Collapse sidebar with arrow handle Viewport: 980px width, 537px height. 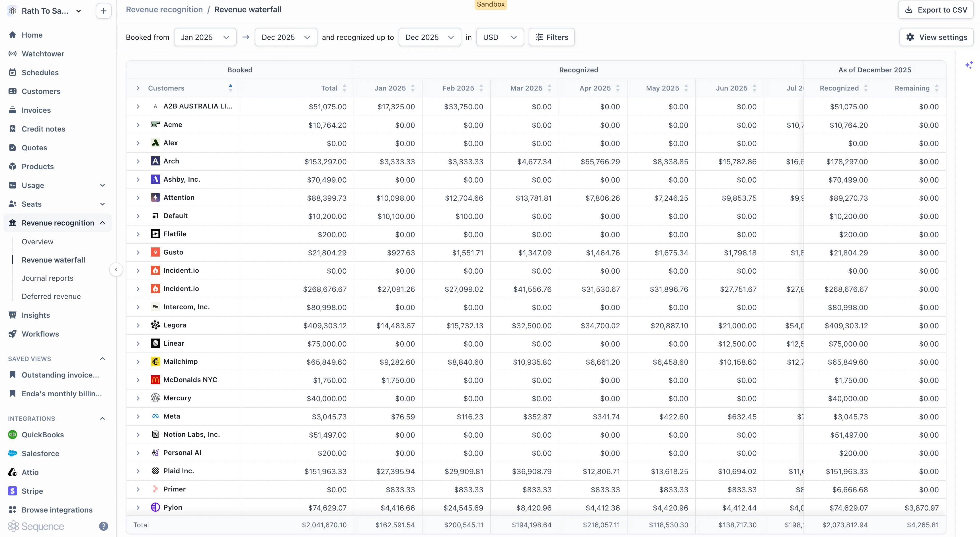(x=116, y=269)
